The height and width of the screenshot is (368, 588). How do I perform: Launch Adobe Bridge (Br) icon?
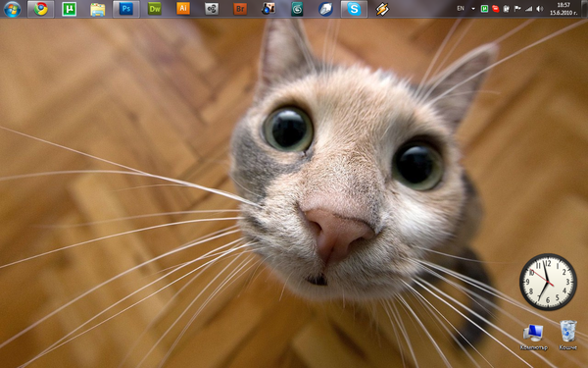pos(240,9)
